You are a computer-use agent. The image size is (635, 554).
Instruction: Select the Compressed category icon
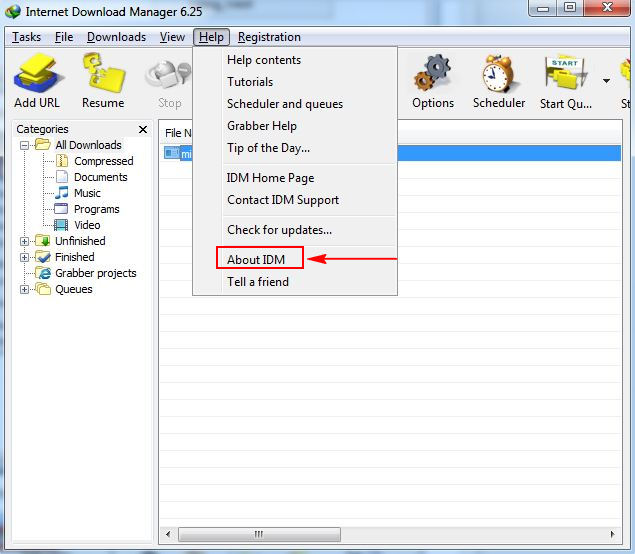click(x=62, y=161)
